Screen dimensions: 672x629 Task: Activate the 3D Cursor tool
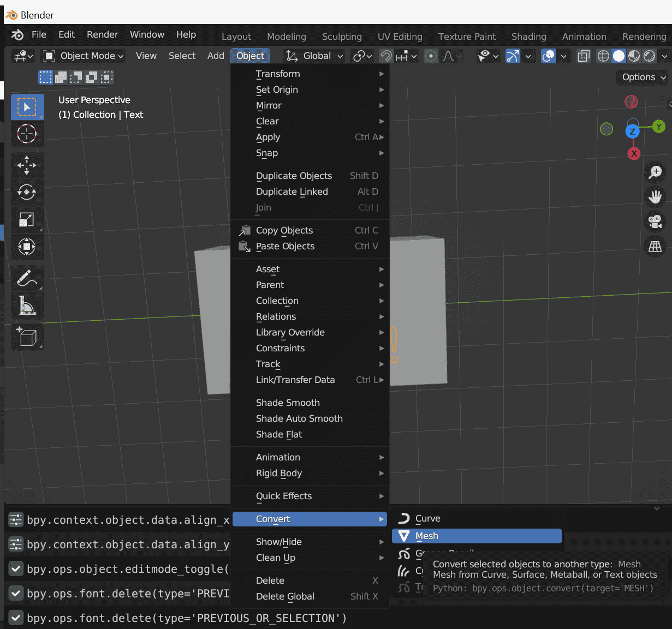27,134
